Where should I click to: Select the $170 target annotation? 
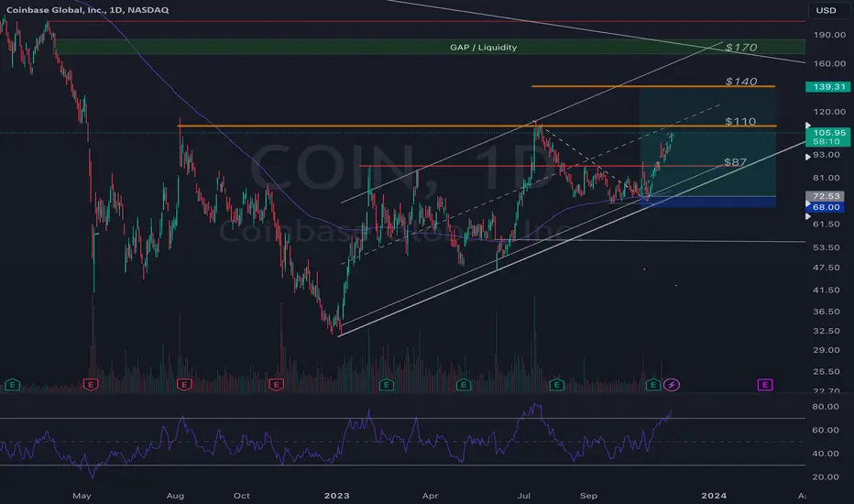pyautogui.click(x=740, y=48)
